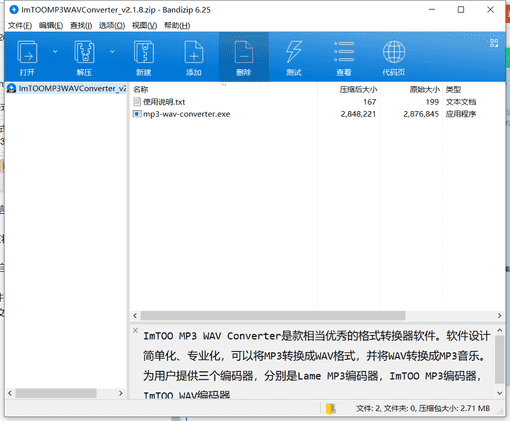
Task: Click the Open (打开) toolbar icon
Action: pyautogui.click(x=27, y=52)
